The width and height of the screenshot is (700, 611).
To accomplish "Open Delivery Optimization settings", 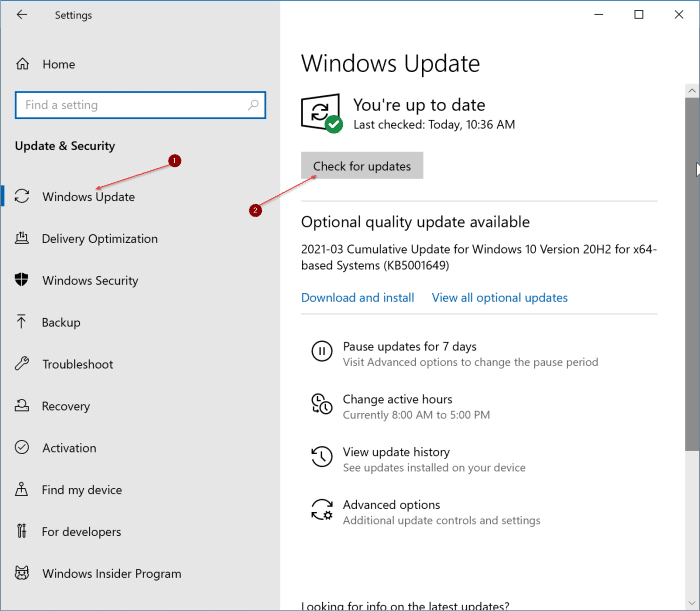I will (x=100, y=239).
